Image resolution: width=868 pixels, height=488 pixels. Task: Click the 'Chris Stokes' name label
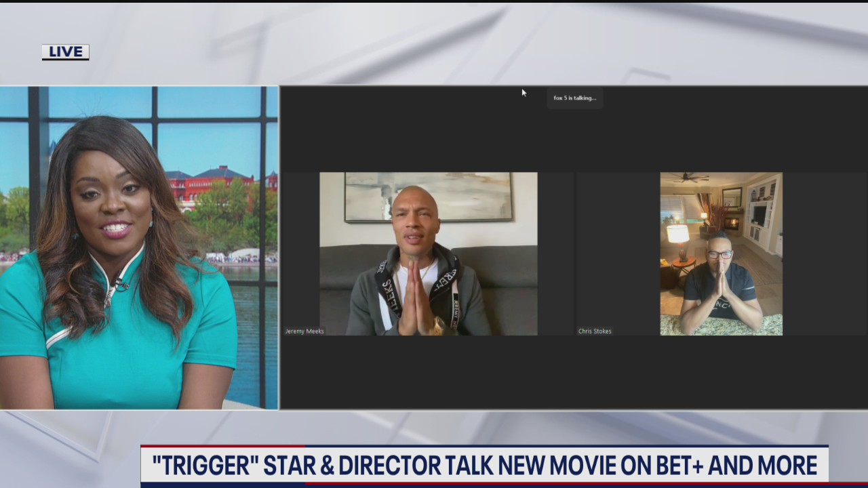tap(594, 331)
